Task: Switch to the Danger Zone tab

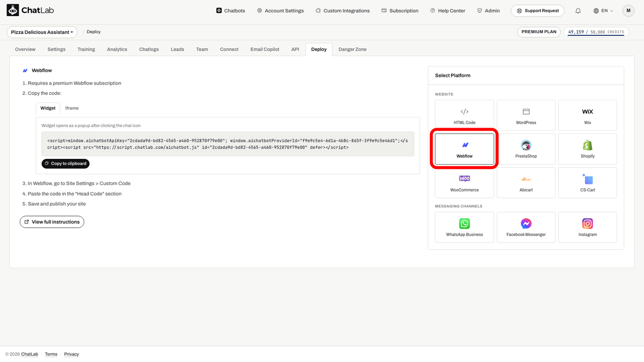Action: [353, 49]
